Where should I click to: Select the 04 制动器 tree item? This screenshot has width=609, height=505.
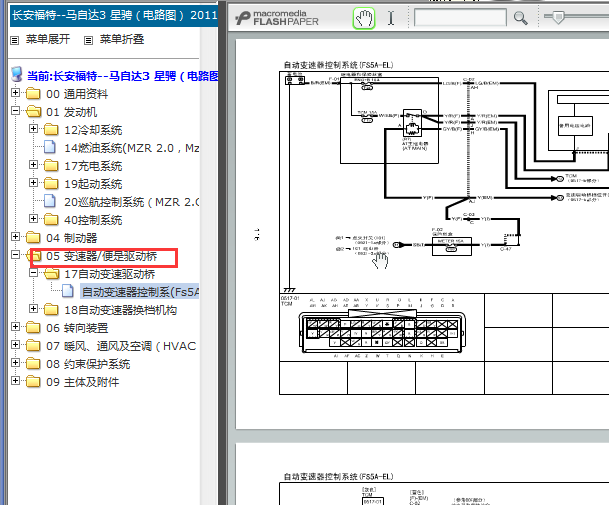71,238
